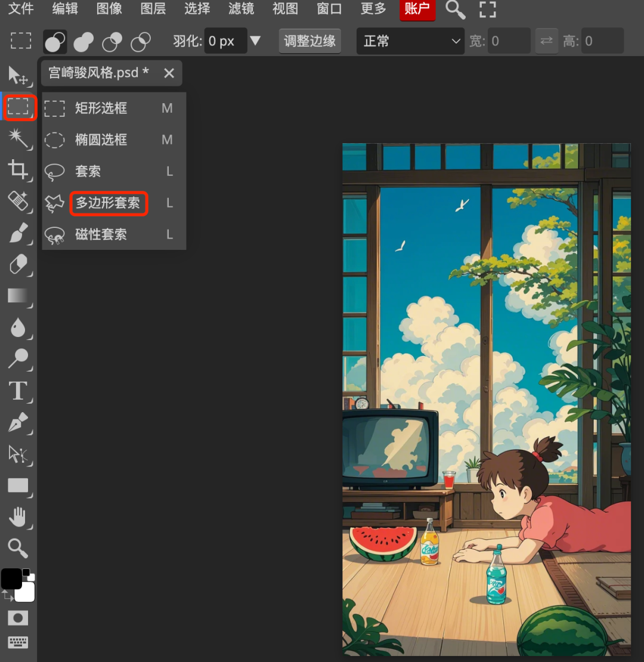The image size is (644, 662).
Task: Open the 滤镜 menu
Action: click(x=241, y=8)
